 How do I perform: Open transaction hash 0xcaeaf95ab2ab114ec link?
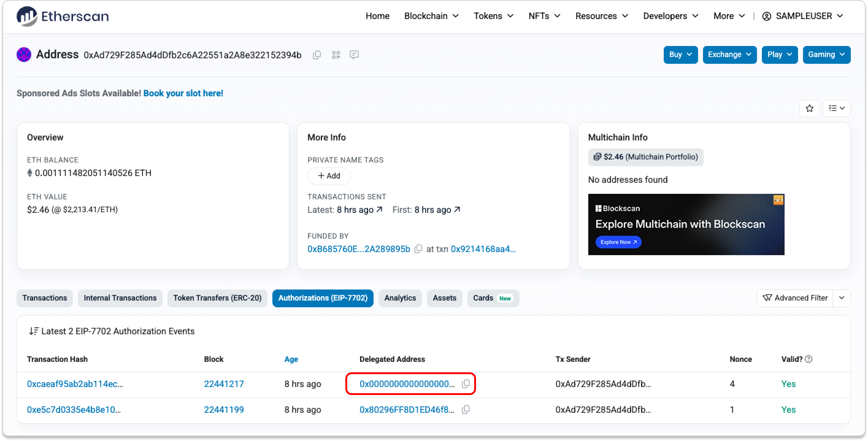coord(75,384)
